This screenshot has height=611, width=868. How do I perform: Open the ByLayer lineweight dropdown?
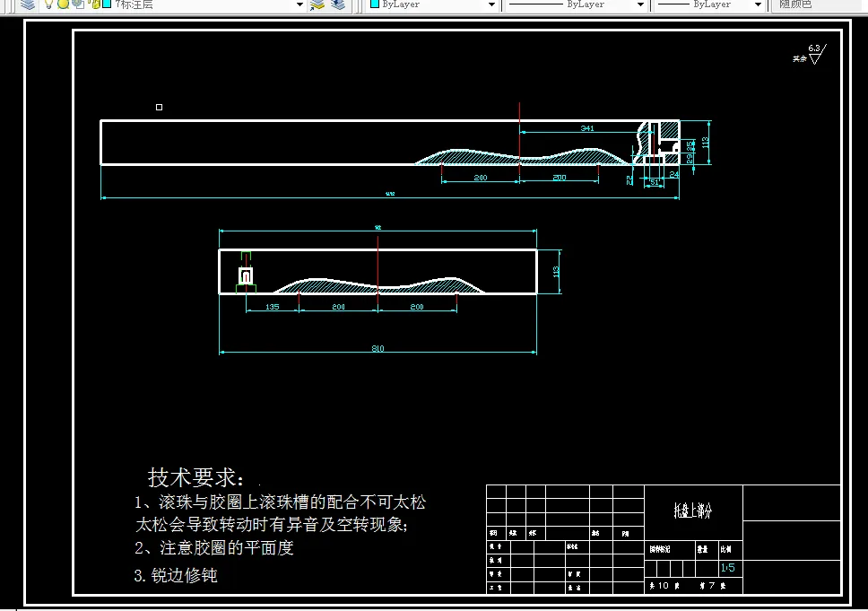pyautogui.click(x=758, y=4)
